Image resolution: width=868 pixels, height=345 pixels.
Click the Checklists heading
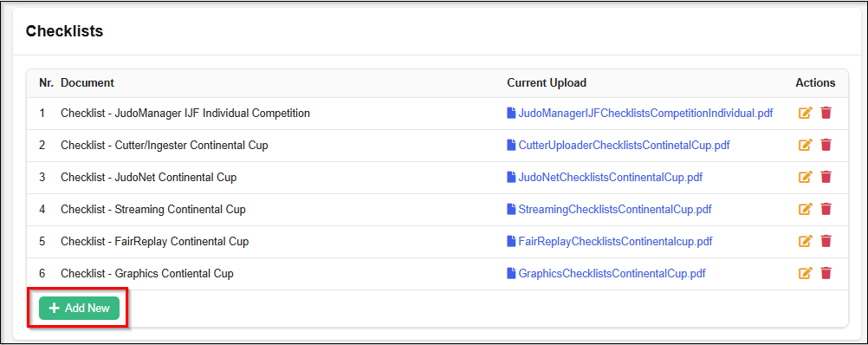click(64, 31)
